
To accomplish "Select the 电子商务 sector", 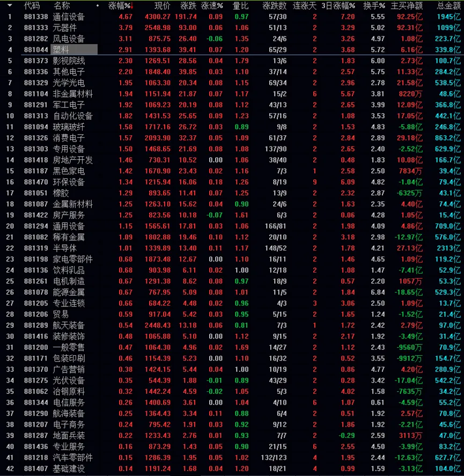I will (x=69, y=424).
